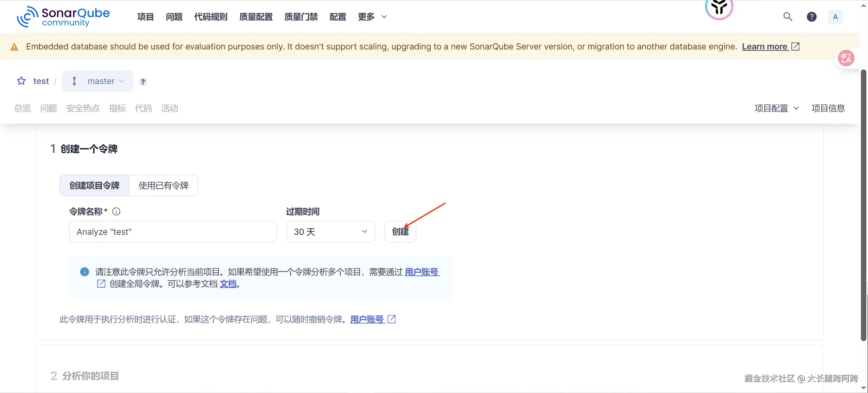Click the pink translate floating icon
The image size is (868, 393).
pyautogui.click(x=846, y=58)
